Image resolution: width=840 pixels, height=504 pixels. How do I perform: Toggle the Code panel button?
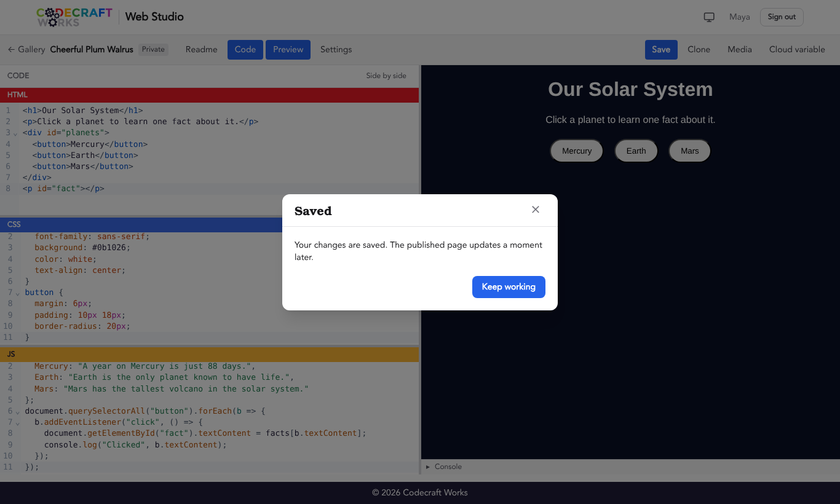click(x=245, y=50)
